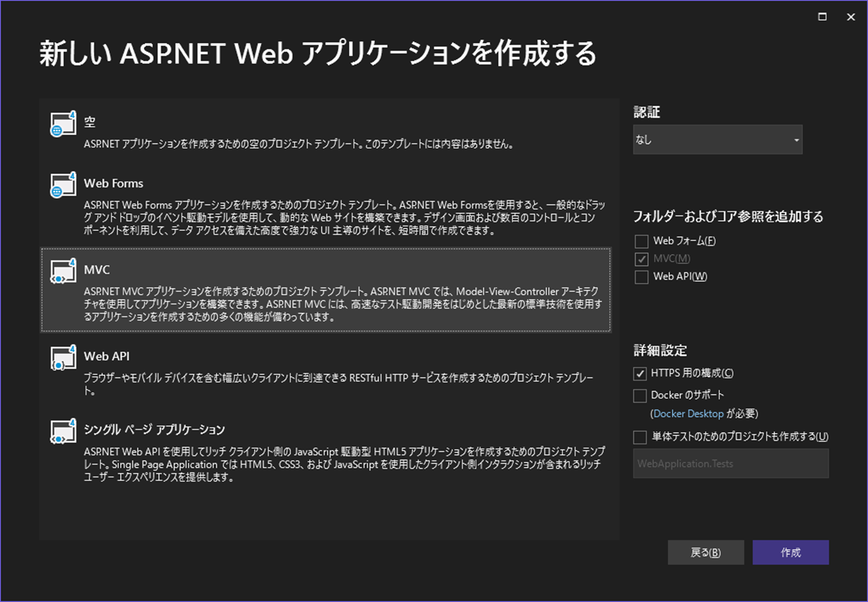868x602 pixels.
Task: Enable the Web フォーム(F) checkbox
Action: tap(641, 241)
